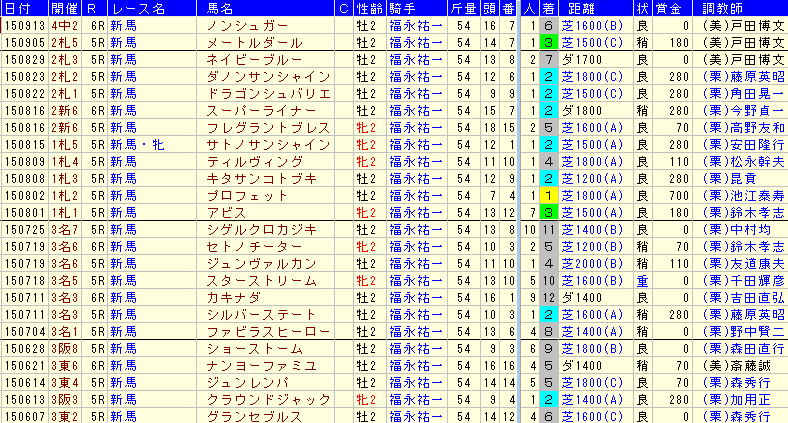Select horse name カキナダ
Screen dimensions: 788x423
[233, 298]
